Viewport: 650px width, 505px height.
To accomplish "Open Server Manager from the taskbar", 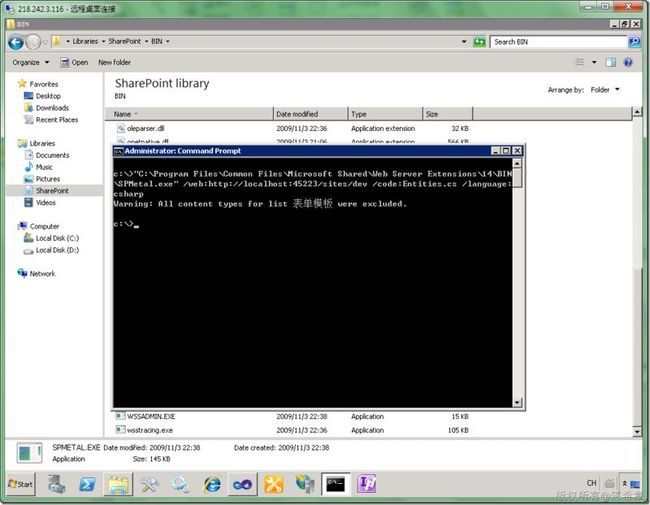I will [56, 484].
